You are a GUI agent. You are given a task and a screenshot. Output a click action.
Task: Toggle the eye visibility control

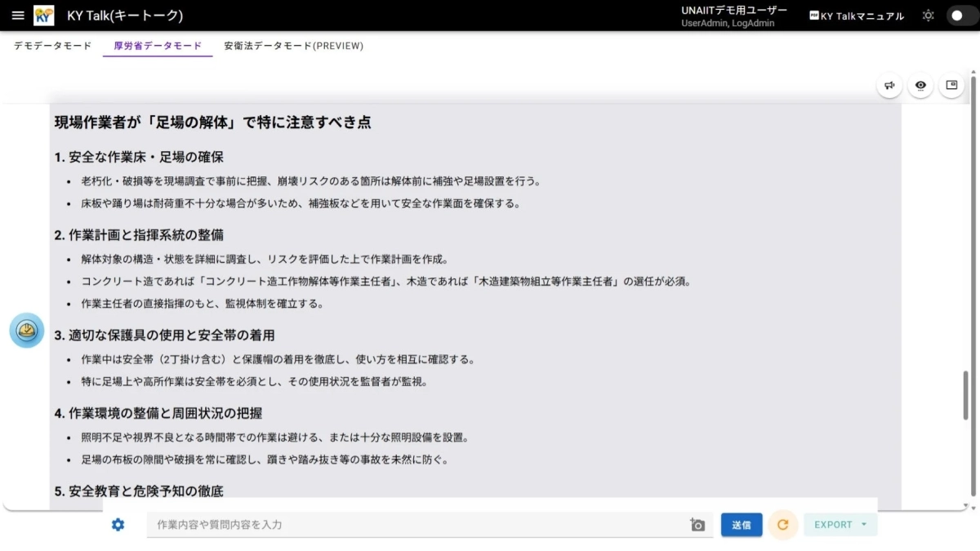coord(920,85)
